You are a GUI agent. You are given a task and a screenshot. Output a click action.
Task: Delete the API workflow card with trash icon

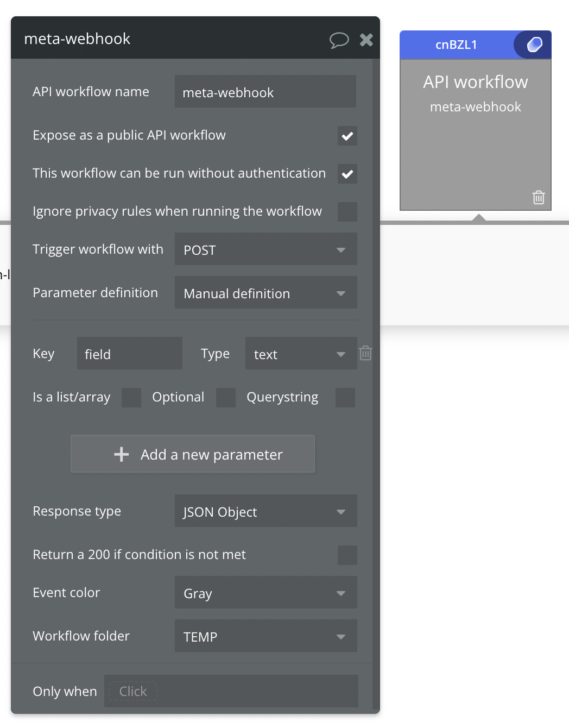pos(538,197)
